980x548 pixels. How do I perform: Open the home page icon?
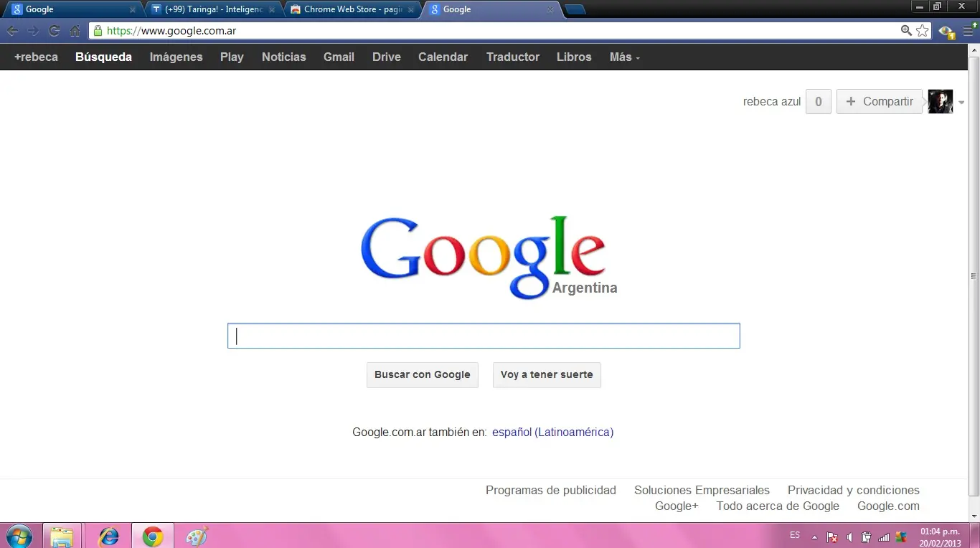pos(75,31)
